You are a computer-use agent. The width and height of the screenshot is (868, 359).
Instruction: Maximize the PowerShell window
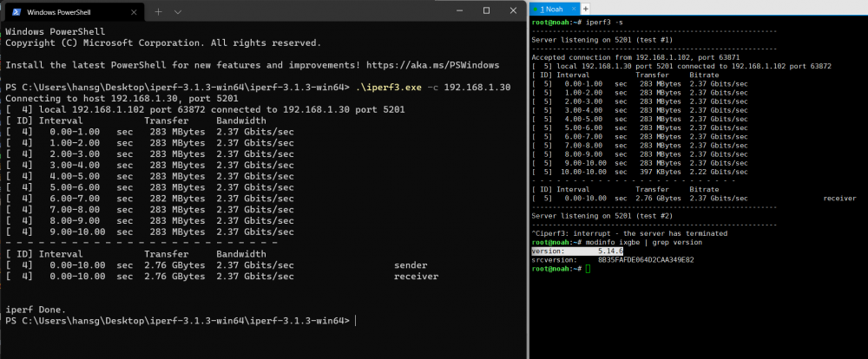point(486,11)
